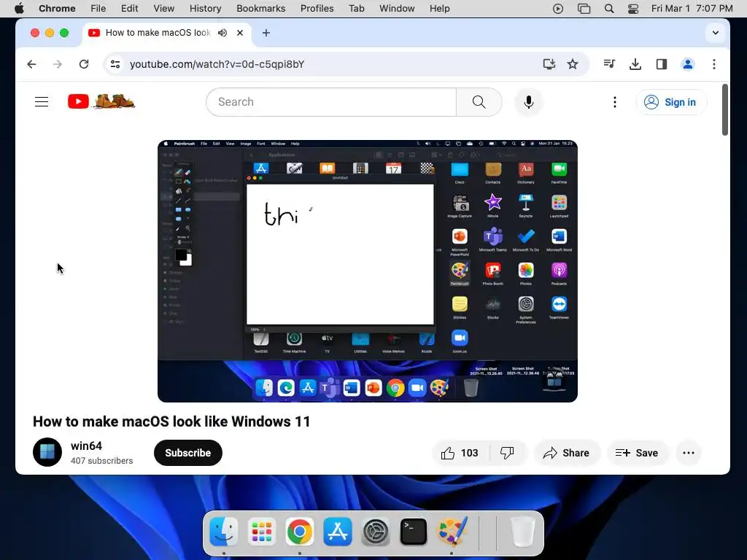Click the search magnifier button on YouTube

479,102
